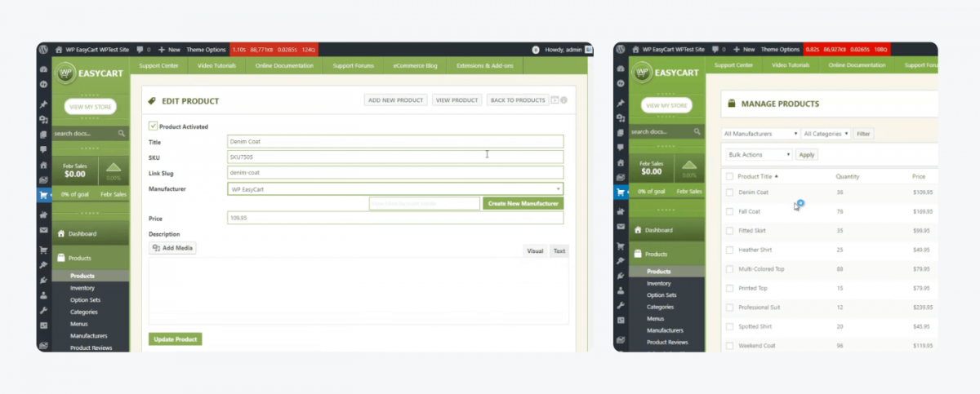The image size is (980, 394).
Task: Switch description editor to Text tab
Action: (x=559, y=251)
